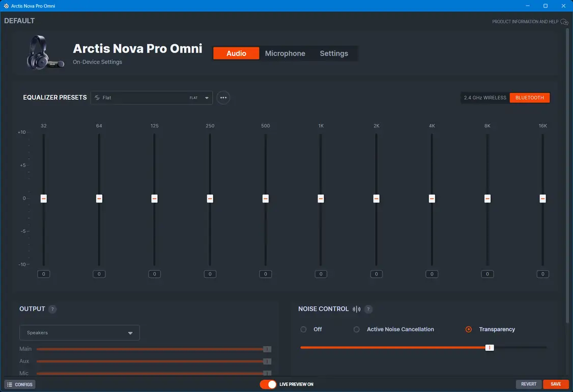Click the 2K equalizer slider handle
The height and width of the screenshot is (392, 573).
point(377,199)
